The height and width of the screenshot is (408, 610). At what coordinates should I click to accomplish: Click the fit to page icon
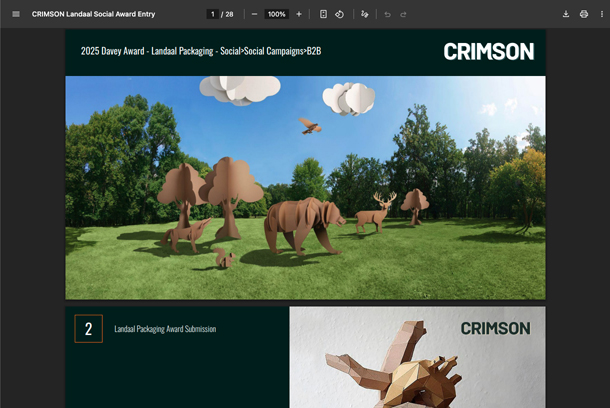click(323, 14)
